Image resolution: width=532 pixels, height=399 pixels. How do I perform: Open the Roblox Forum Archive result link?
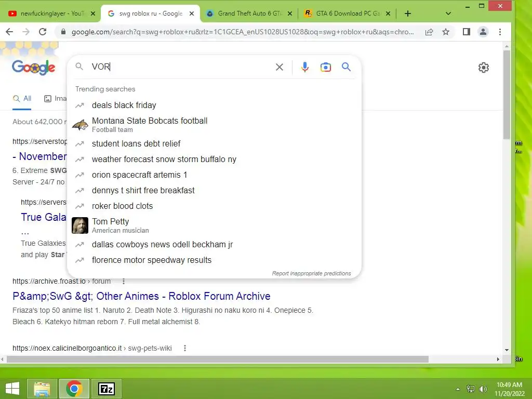[x=141, y=296]
